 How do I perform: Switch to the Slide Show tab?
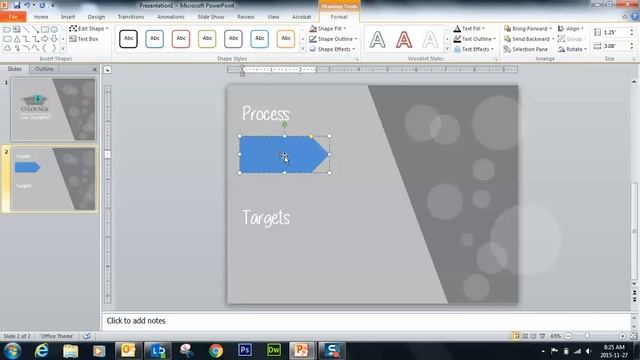click(211, 17)
